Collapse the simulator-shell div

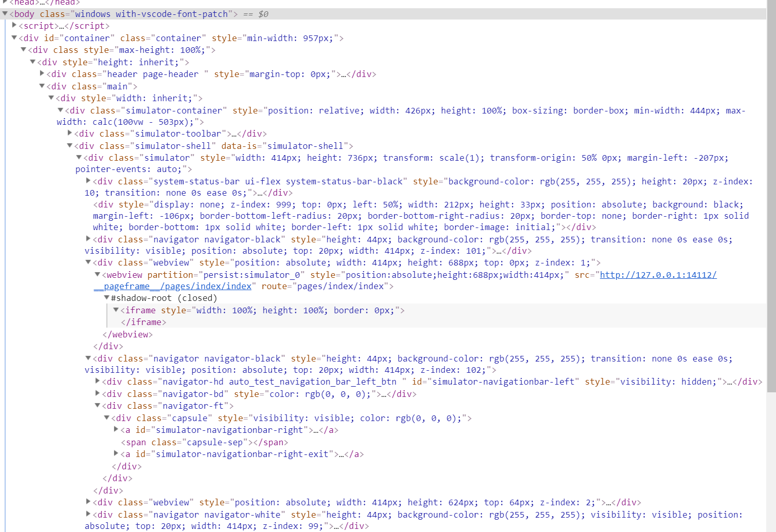coord(70,146)
